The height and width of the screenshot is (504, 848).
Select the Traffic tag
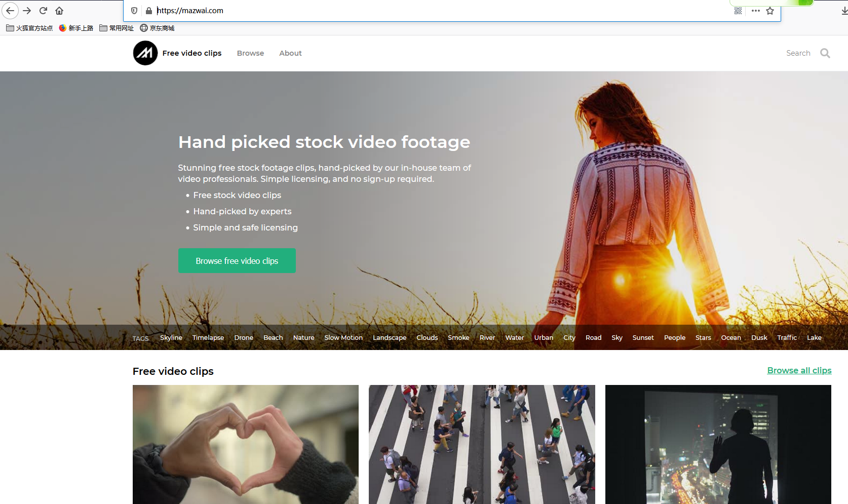pyautogui.click(x=787, y=338)
